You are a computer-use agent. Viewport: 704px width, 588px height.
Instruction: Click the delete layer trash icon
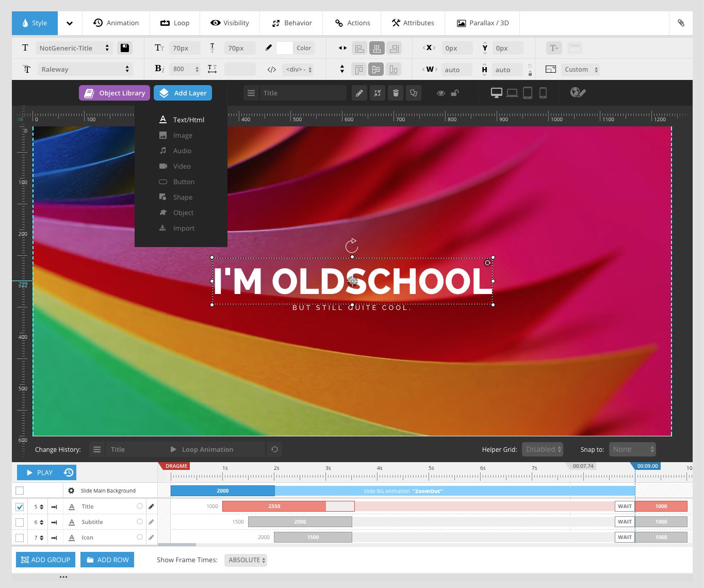point(396,93)
